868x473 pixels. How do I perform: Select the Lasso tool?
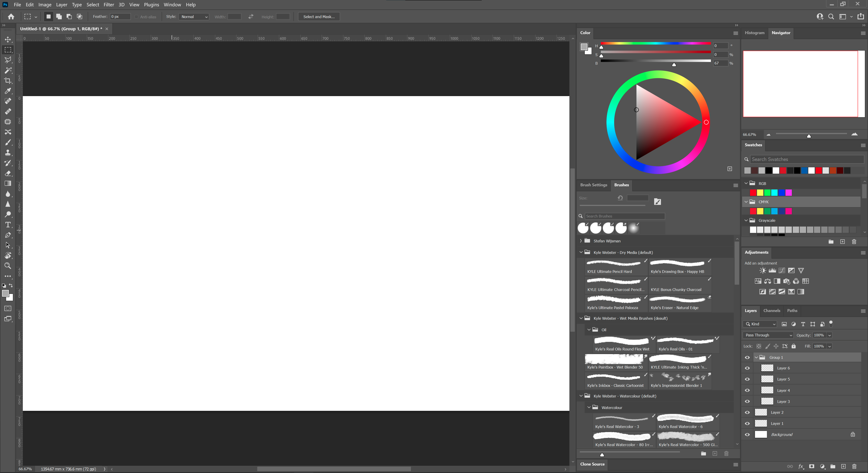(8, 60)
